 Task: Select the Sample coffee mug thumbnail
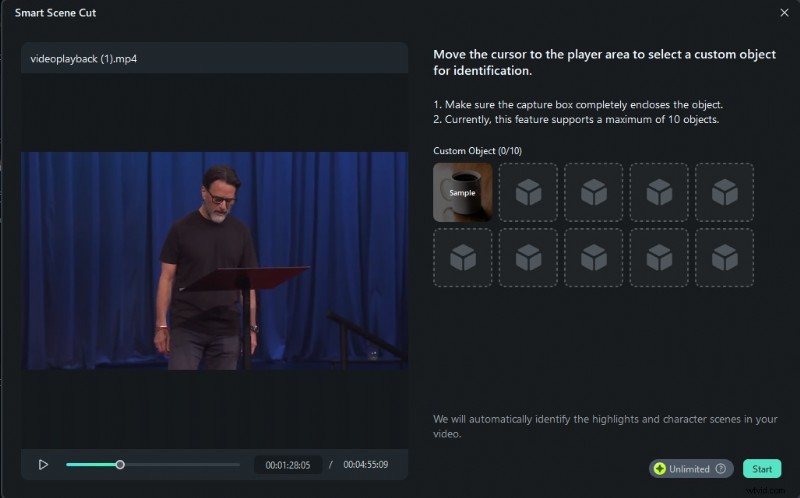coord(462,192)
